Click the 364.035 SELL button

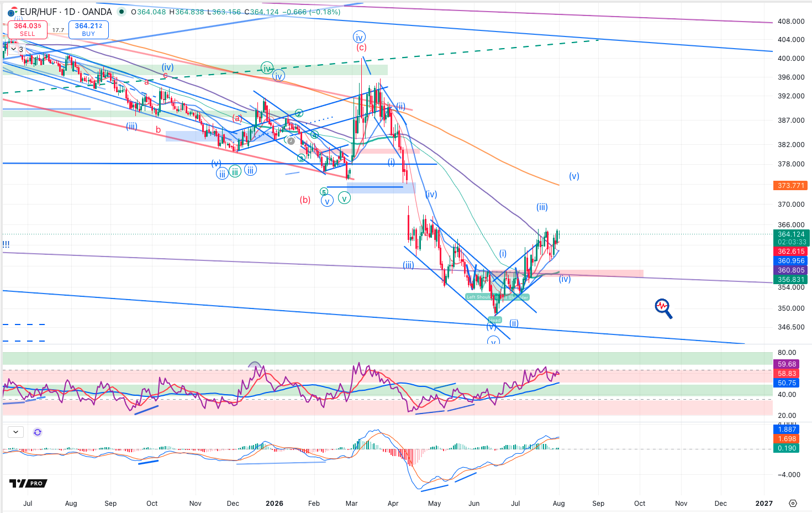tap(28, 29)
